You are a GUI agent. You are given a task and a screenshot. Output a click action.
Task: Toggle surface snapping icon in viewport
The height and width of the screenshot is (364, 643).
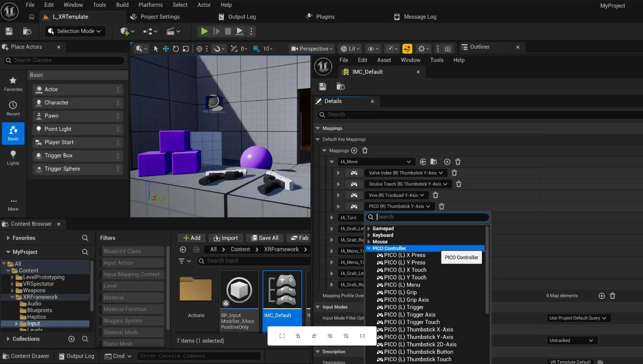click(x=217, y=49)
